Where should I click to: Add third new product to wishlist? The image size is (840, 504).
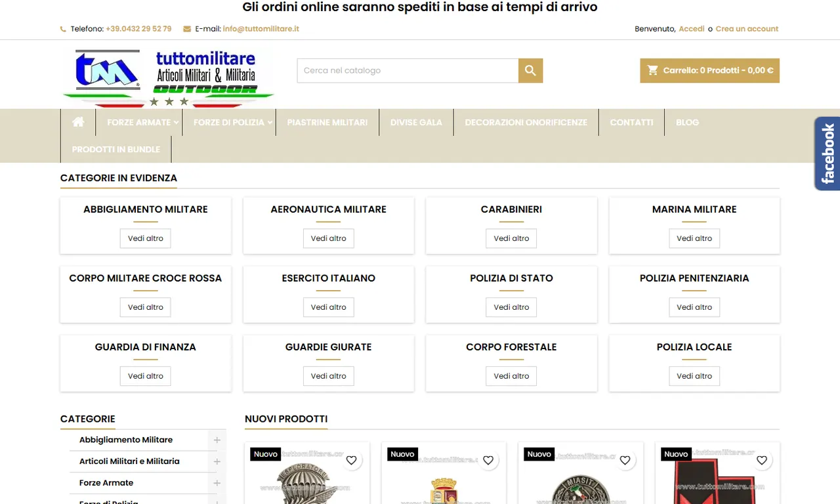point(625,461)
